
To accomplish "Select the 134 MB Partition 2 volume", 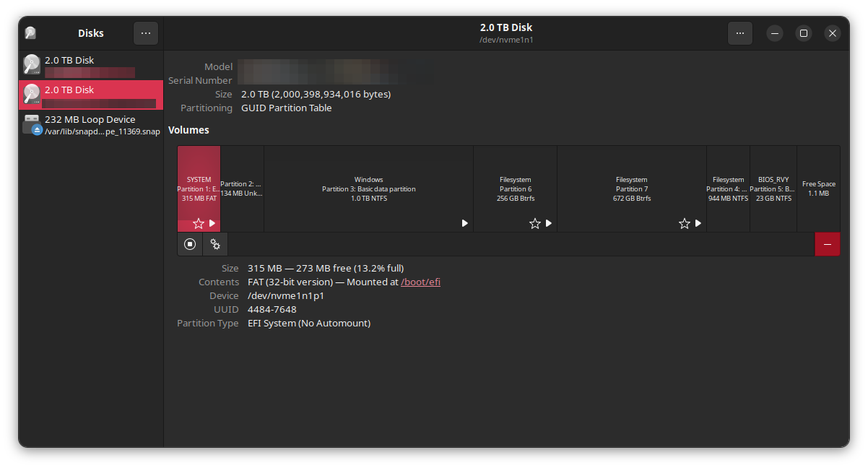I will click(x=242, y=188).
